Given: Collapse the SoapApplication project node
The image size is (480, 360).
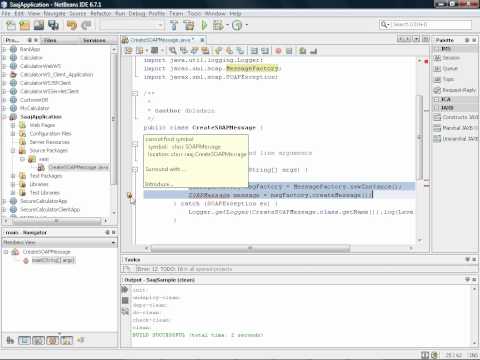Looking at the screenshot, I should point(4,117).
